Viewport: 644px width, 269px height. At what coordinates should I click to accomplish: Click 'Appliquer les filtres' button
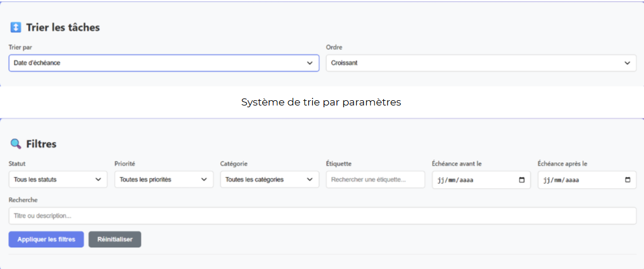click(46, 240)
